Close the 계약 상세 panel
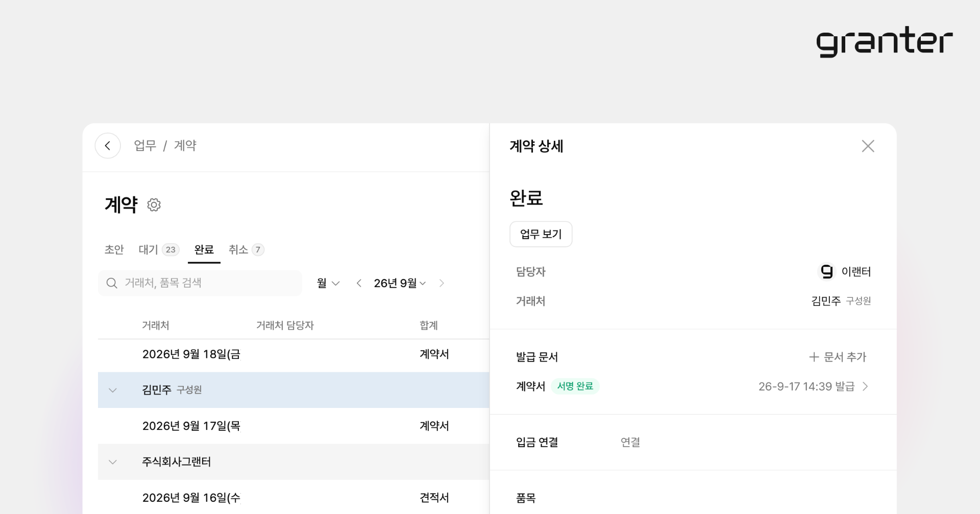Screen dimensions: 980x514 [x=868, y=146]
